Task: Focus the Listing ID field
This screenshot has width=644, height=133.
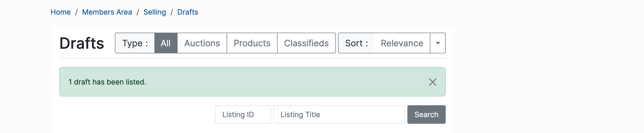Action: tap(243, 114)
